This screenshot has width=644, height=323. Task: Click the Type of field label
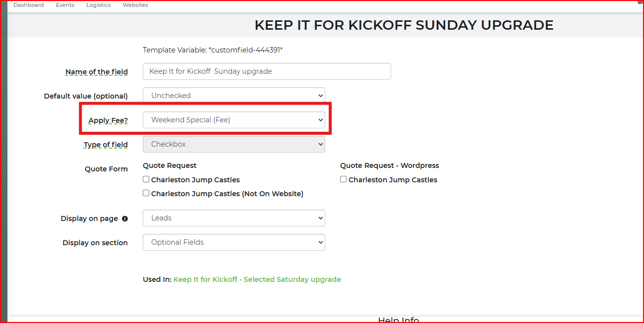tap(106, 145)
